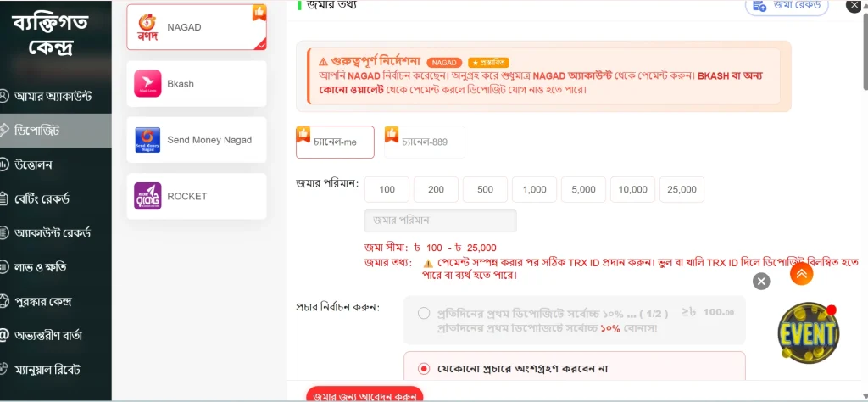Screen dimensions: 868x402
Task: Select the চ্যানেল-me channel tab
Action: 335,142
